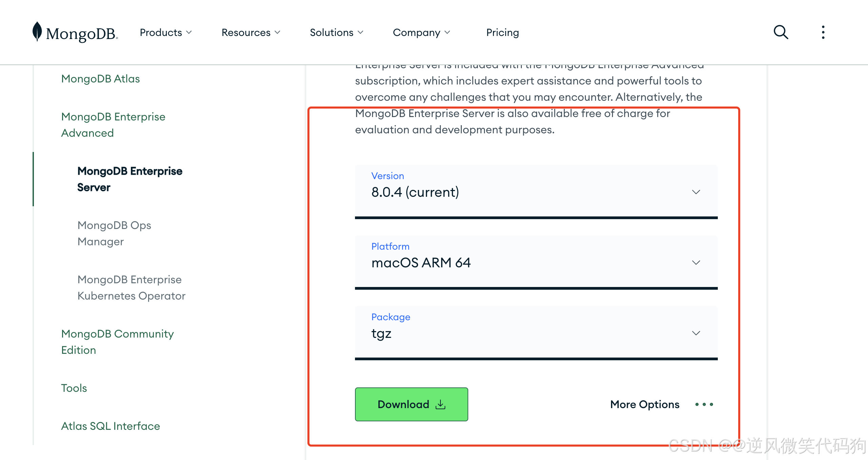Screen dimensions: 868x460
Task: Click the More Options label
Action: [x=645, y=404]
